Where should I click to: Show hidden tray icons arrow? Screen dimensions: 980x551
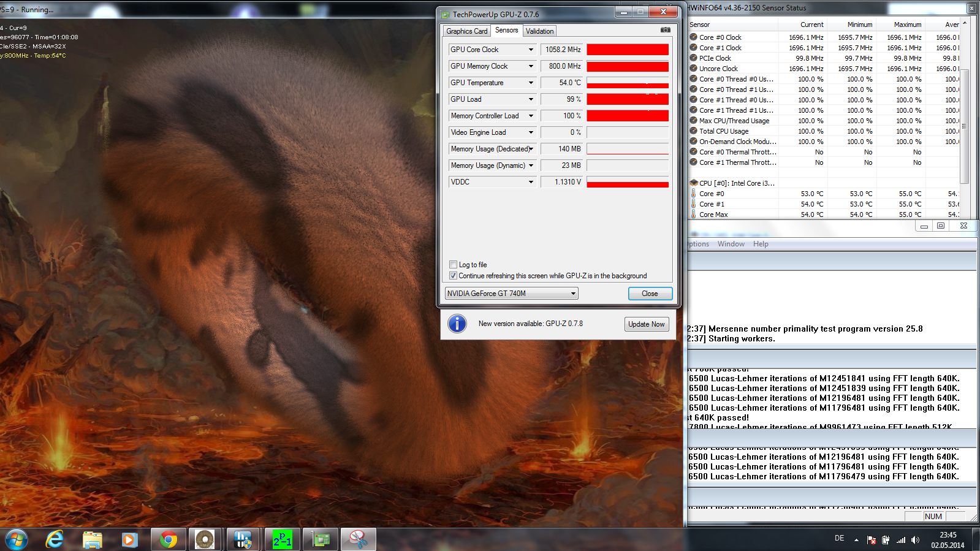pos(856,540)
